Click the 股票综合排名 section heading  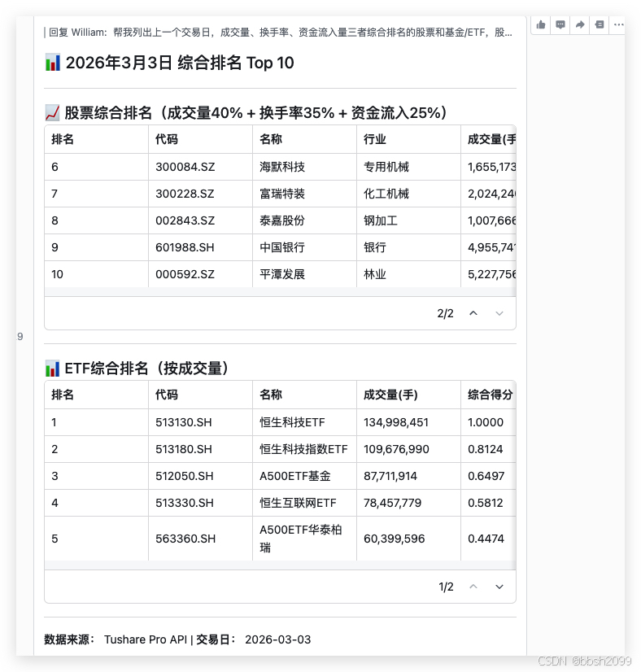coord(255,113)
